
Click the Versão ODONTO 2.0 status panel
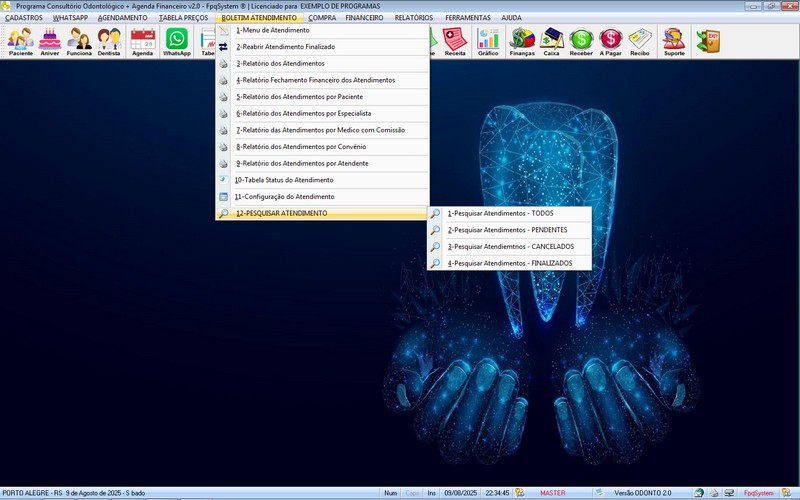click(644, 493)
